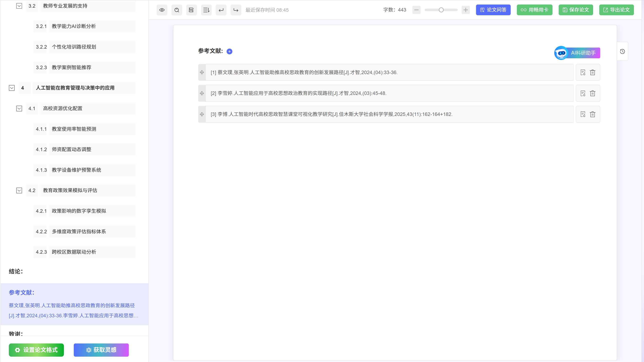Click the undo arrow toolbar icon
Screen dimensions: 644x362
(221, 10)
